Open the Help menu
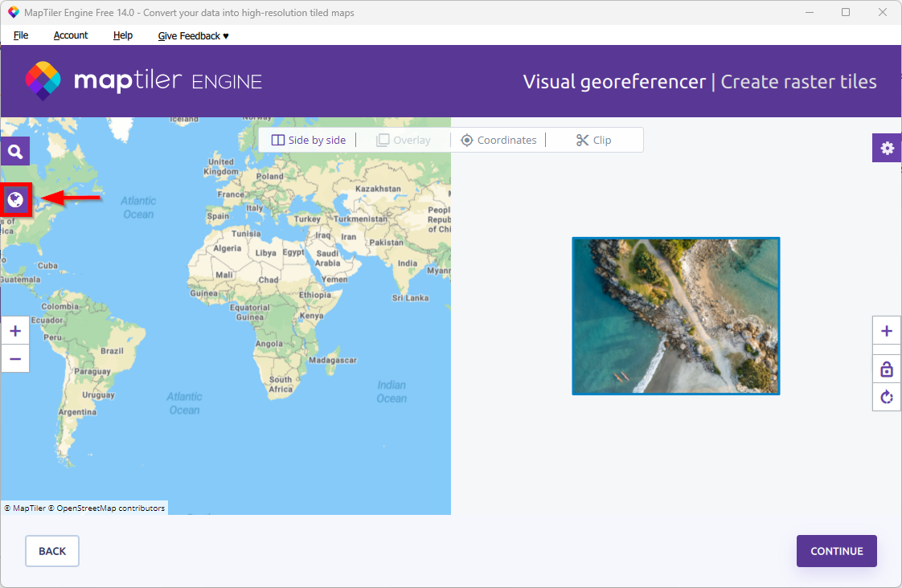Viewport: 902px width, 588px height. [122, 35]
